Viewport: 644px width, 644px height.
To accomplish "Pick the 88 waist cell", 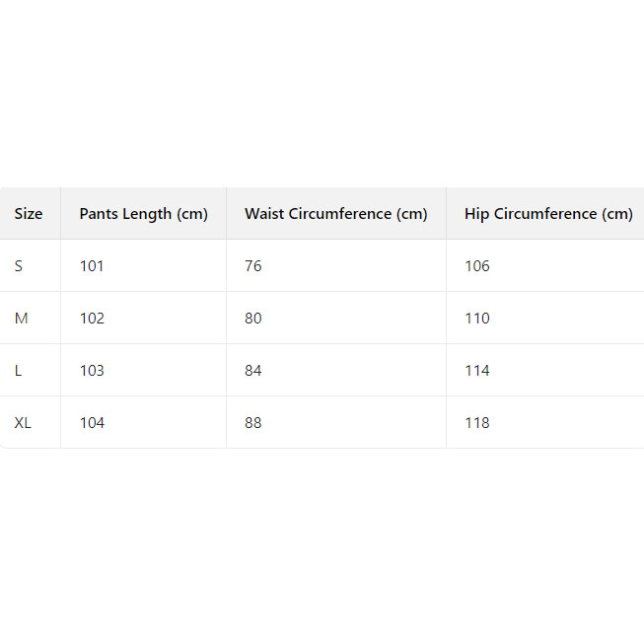I will (253, 423).
